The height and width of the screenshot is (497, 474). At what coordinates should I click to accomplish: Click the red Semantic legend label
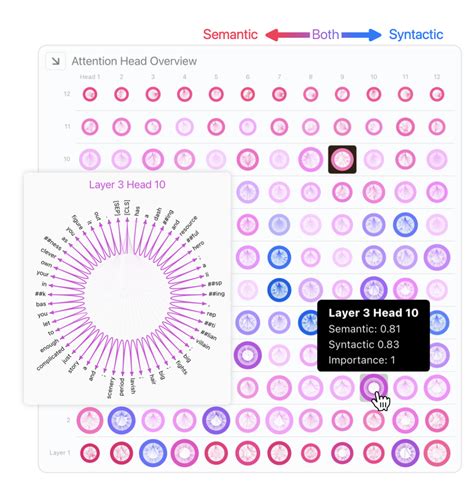coord(230,34)
